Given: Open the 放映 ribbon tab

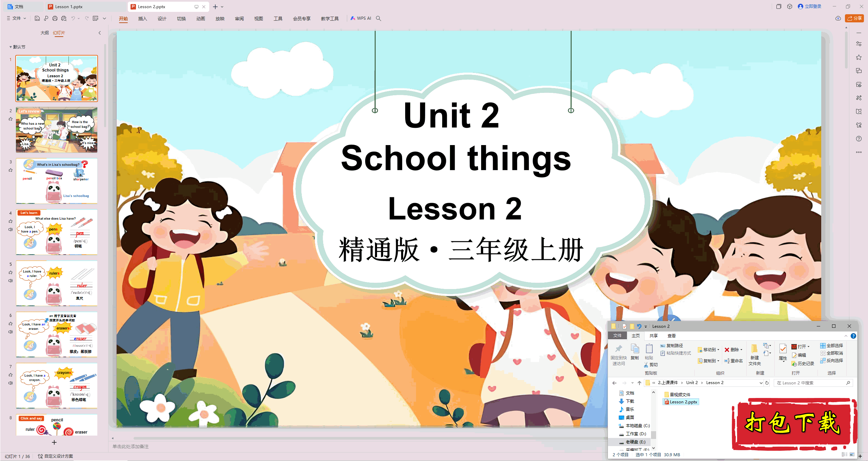Looking at the screenshot, I should (x=220, y=18).
